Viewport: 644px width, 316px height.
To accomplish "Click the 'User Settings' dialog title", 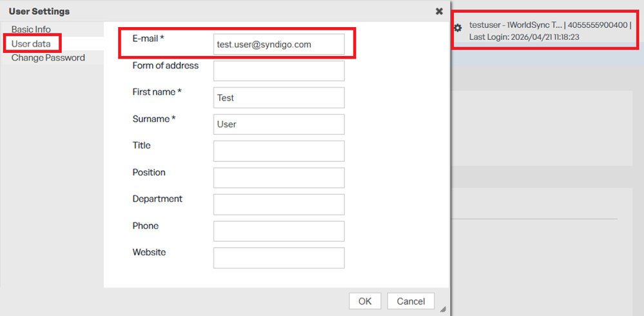I will (39, 12).
